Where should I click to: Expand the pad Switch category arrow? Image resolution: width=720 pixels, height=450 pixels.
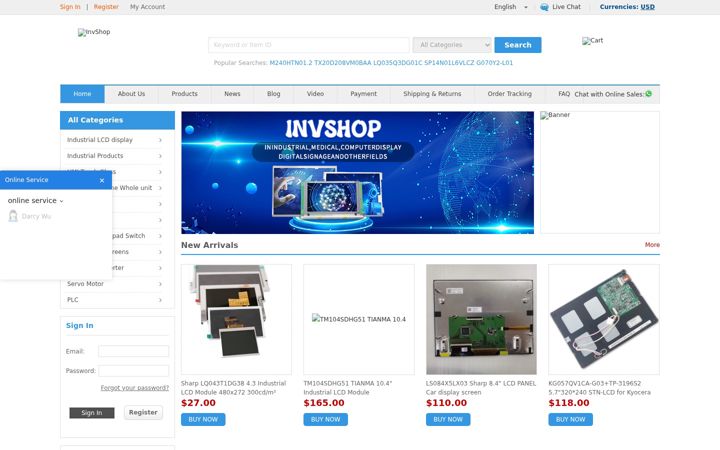(x=160, y=236)
